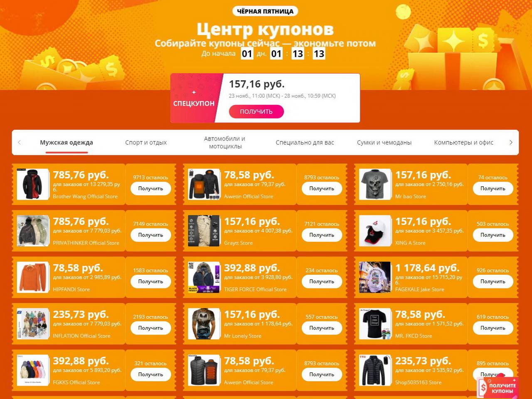Open the skull t-shirt thumbnail from Mr bao Store

[375, 184]
